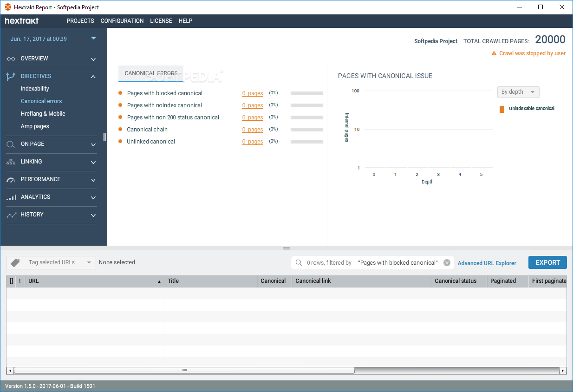This screenshot has width=573, height=392.
Task: Click the Directives branching arrow icon
Action: [11, 77]
